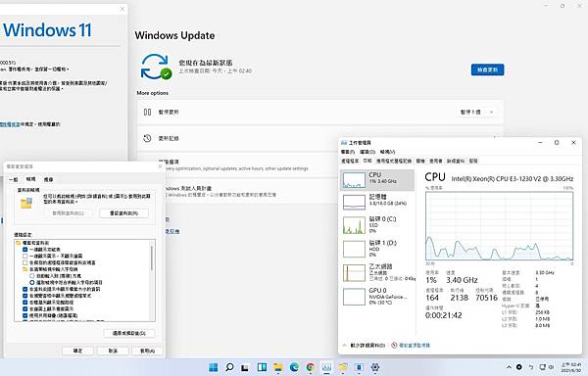Switch to Settings gear taskbar icon
Image resolution: width=588 pixels, height=376 pixels.
[x=375, y=367]
